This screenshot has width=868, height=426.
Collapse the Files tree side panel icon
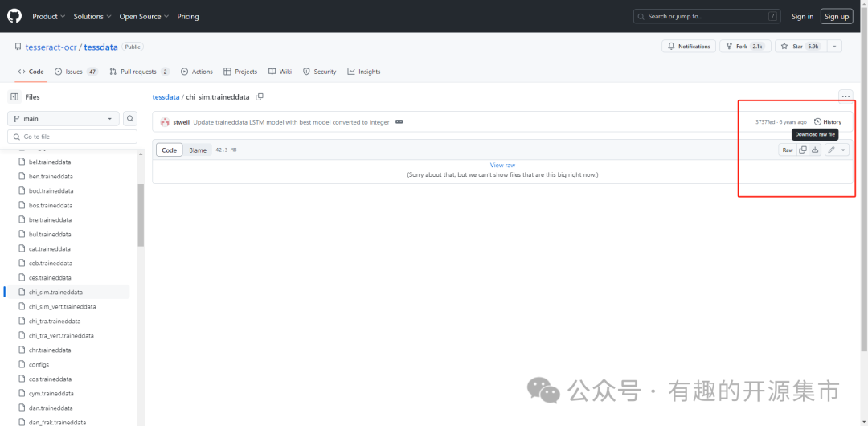[14, 97]
